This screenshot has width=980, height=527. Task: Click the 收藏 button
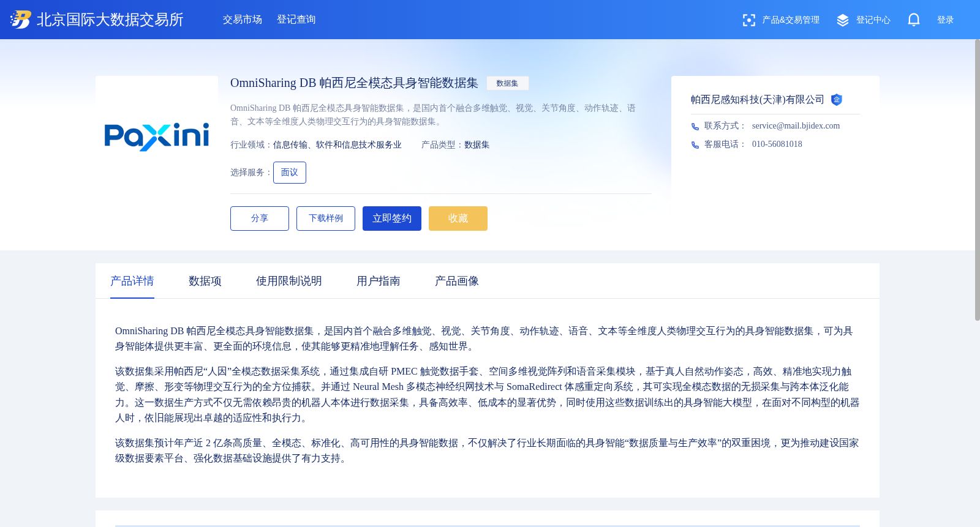(x=458, y=219)
